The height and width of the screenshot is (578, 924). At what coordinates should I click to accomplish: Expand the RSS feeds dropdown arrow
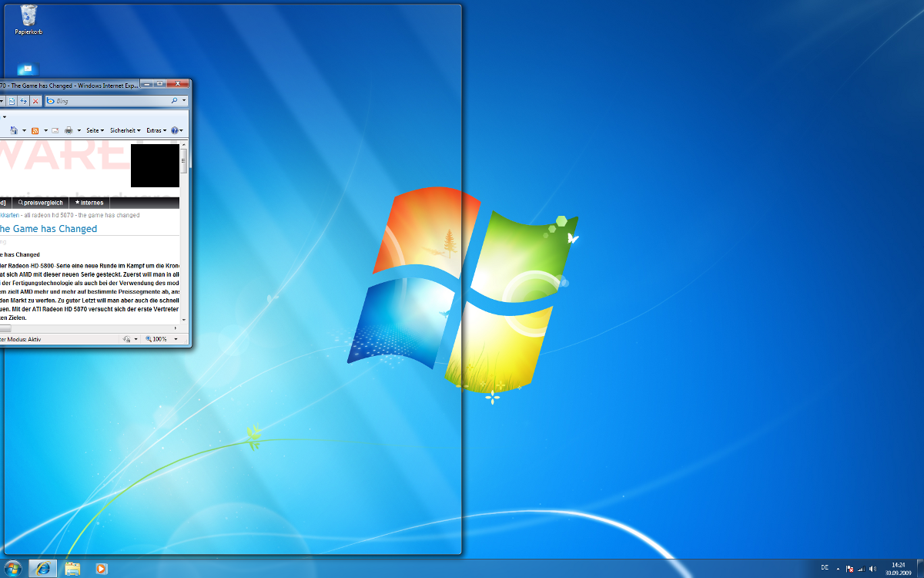(45, 130)
